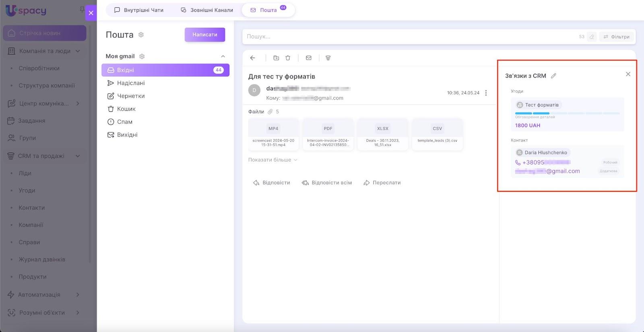Click the Uspacy logo

click(x=26, y=10)
